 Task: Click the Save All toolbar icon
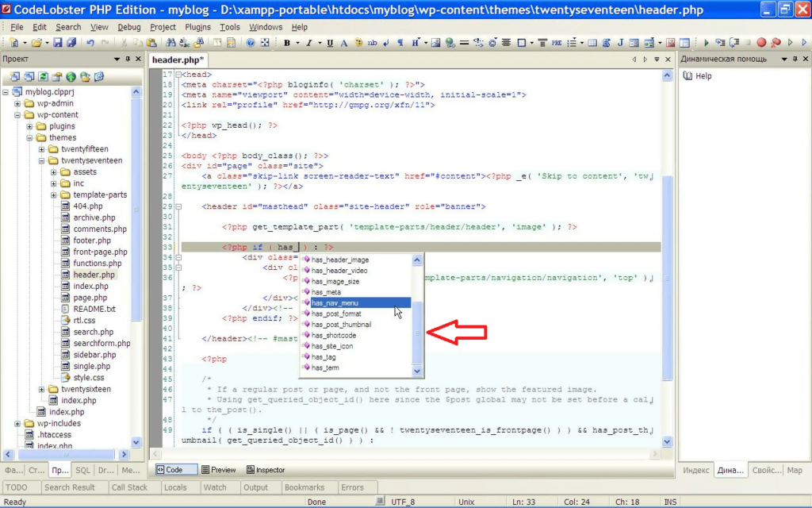71,43
